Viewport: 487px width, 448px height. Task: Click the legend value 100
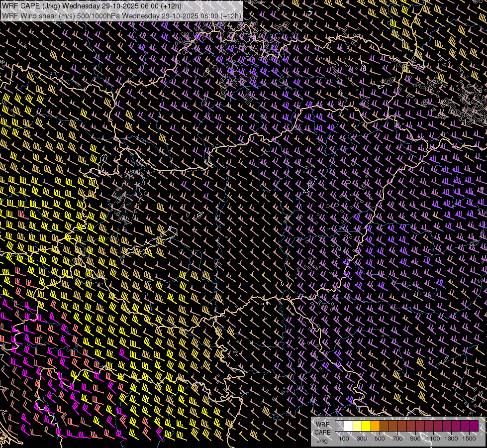(344, 439)
